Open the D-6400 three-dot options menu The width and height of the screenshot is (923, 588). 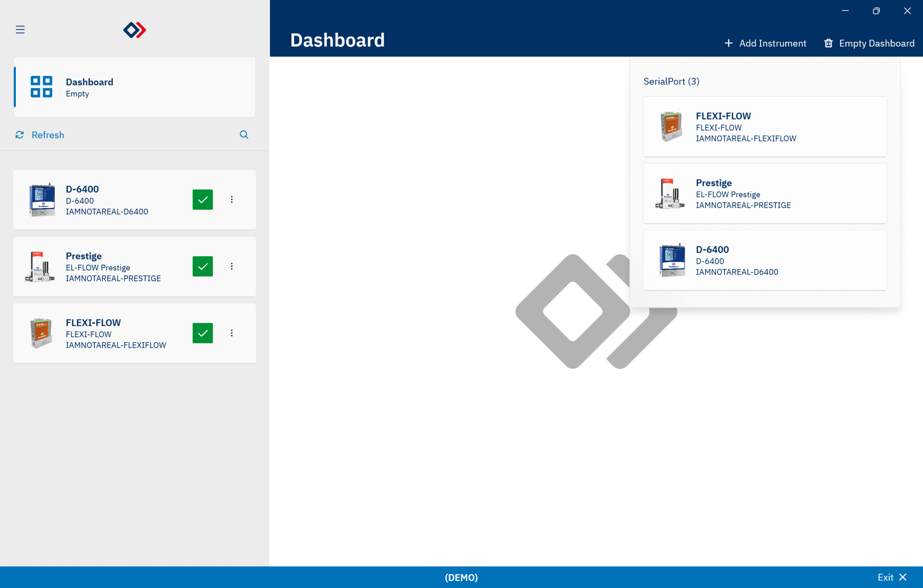point(232,200)
